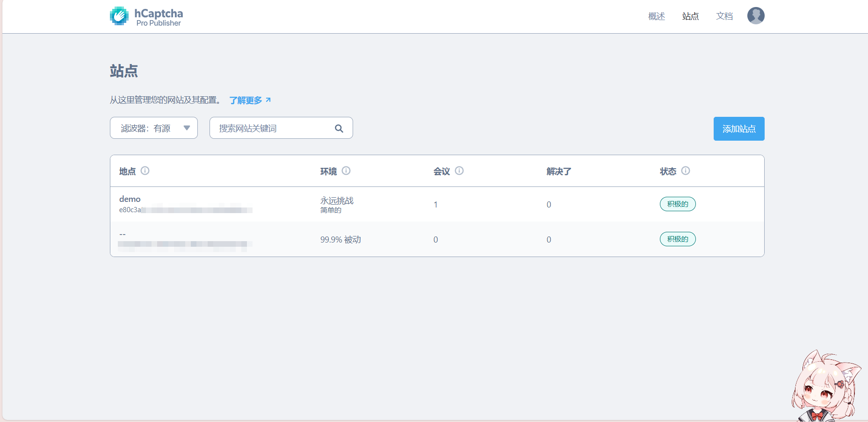Click info icon next to 会议 column
The height and width of the screenshot is (422, 868).
pyautogui.click(x=459, y=171)
